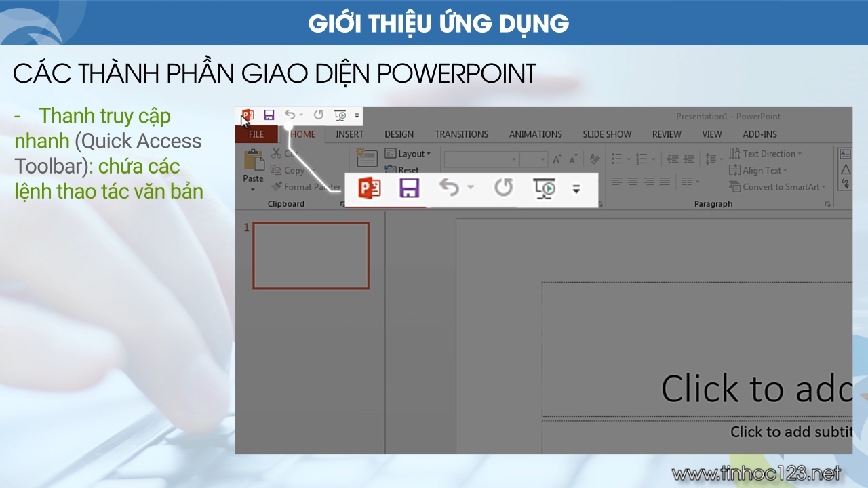Select the triangle shape in the shapes gallery
The height and width of the screenshot is (488, 868).
click(845, 169)
